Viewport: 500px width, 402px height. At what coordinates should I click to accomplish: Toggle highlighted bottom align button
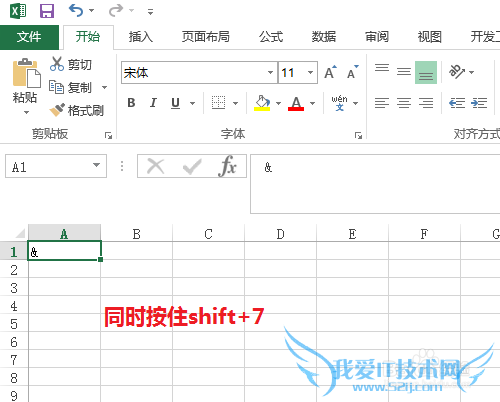click(x=426, y=72)
